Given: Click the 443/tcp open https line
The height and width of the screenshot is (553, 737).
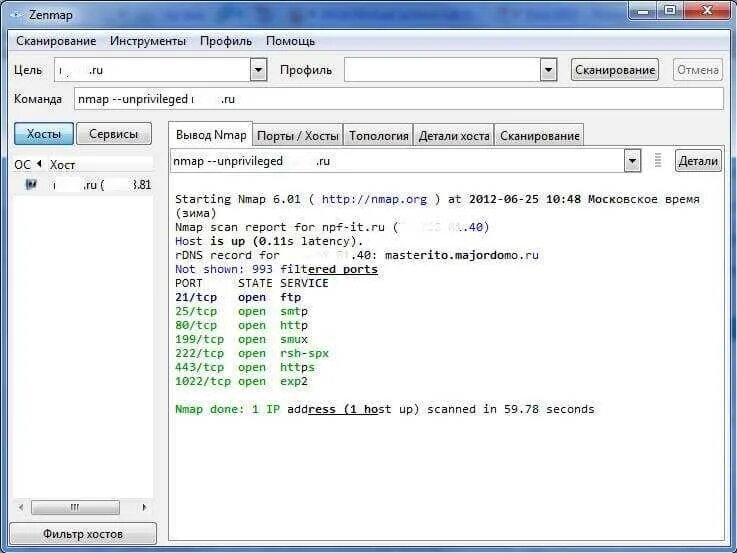Looking at the screenshot, I should click(x=245, y=368).
